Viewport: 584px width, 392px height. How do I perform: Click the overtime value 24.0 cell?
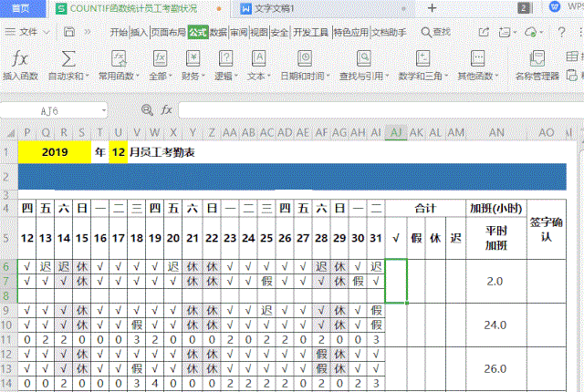pyautogui.click(x=496, y=325)
